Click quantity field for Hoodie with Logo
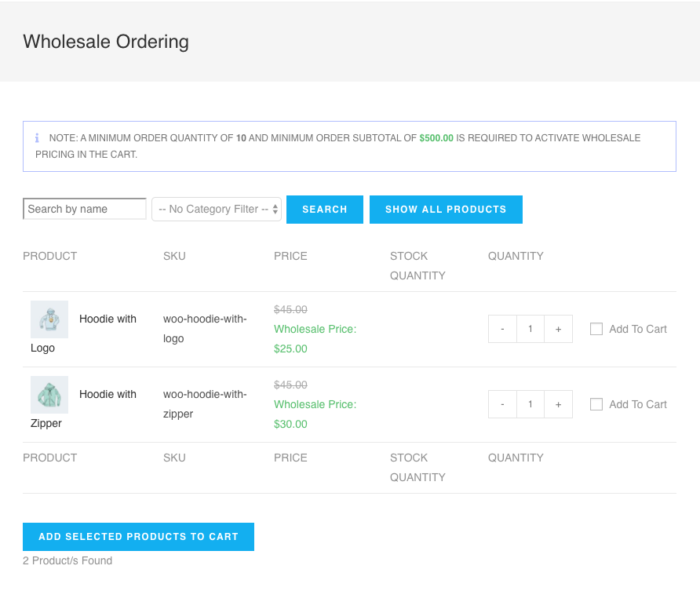Image resolution: width=700 pixels, height=602 pixels. (x=530, y=329)
